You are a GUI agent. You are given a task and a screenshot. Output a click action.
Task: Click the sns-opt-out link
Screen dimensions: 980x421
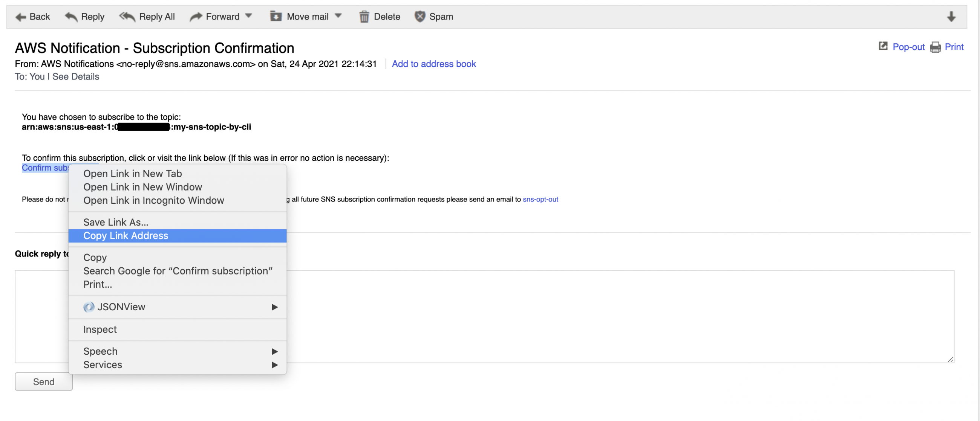point(540,200)
